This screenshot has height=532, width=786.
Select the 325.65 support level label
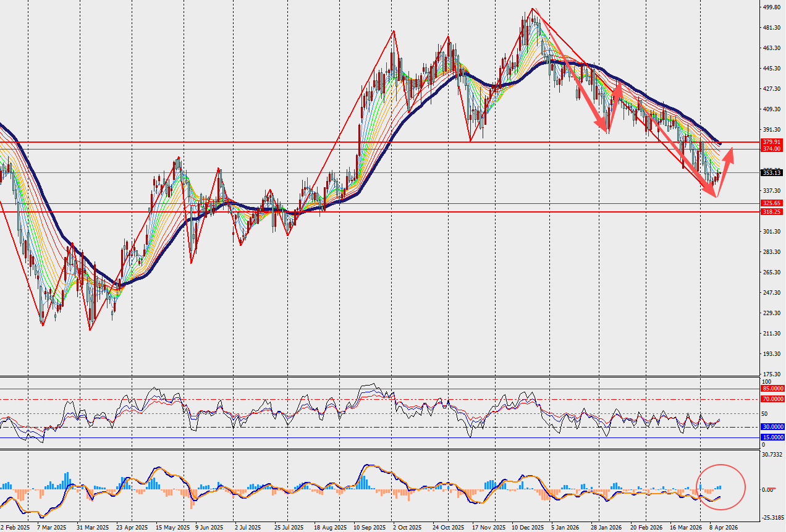coord(772,203)
